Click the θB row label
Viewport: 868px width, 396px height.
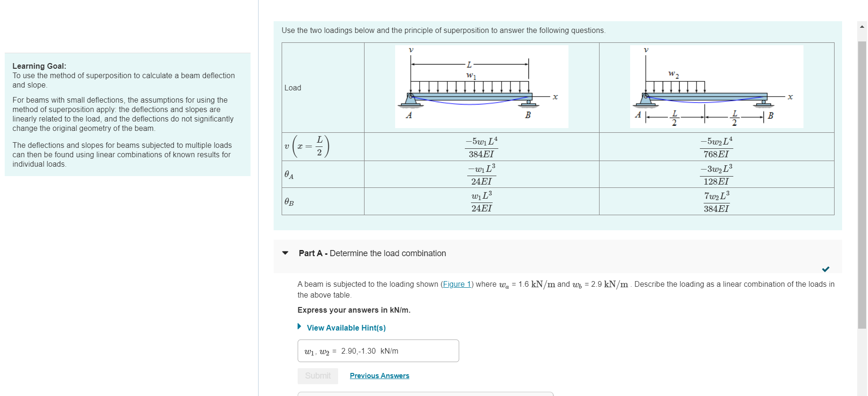(288, 201)
